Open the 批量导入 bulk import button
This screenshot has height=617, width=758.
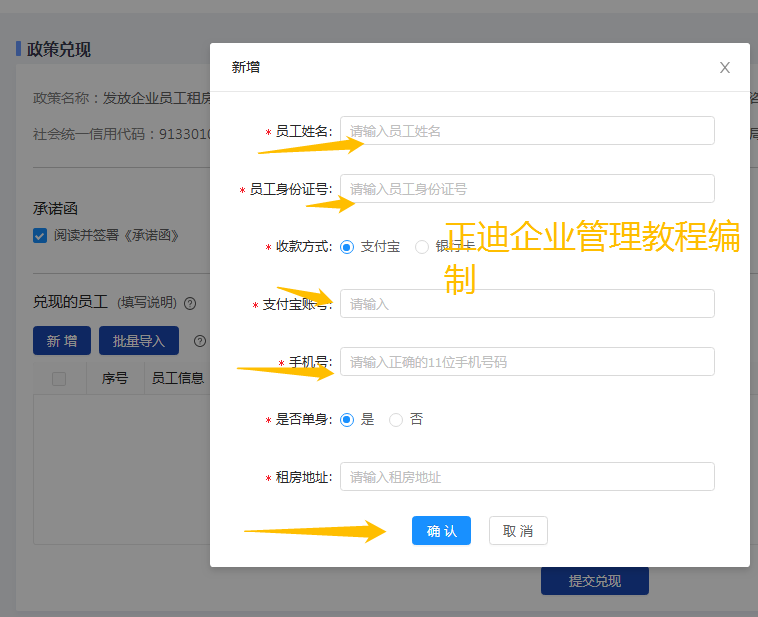pyautogui.click(x=138, y=341)
